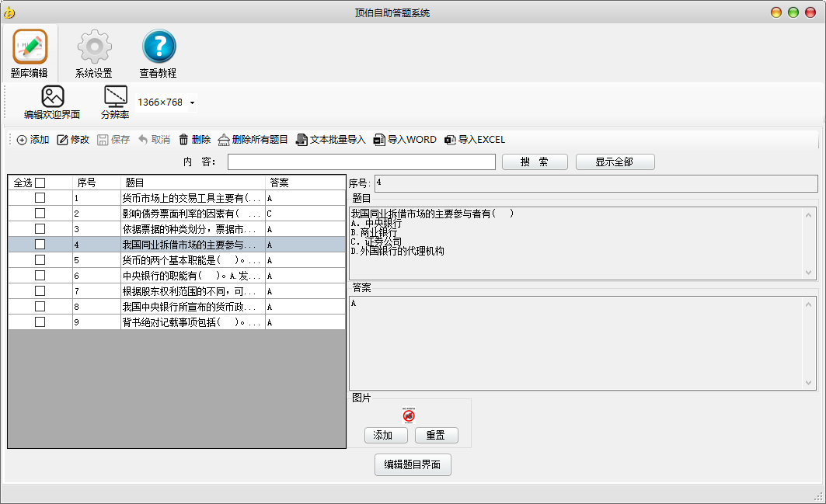Toggle the 全选 select-all checkbox
Screen dimensions: 826x504
[x=40, y=182]
